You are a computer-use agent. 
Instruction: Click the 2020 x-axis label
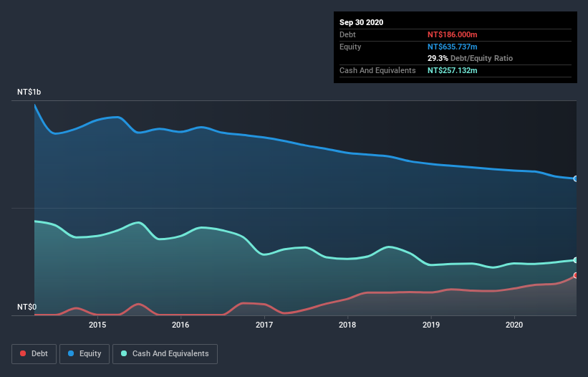[x=514, y=325]
